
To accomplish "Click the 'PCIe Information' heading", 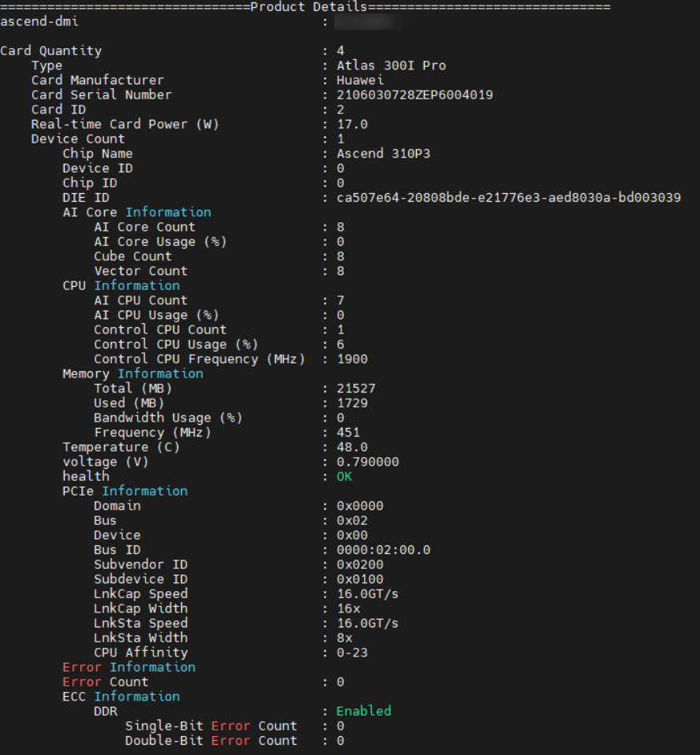I will [125, 491].
